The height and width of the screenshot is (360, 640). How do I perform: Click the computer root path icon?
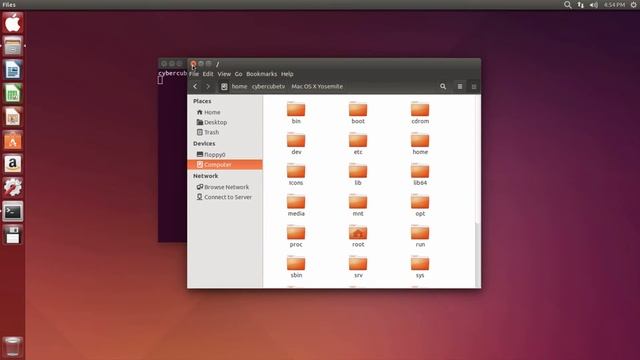(x=224, y=87)
